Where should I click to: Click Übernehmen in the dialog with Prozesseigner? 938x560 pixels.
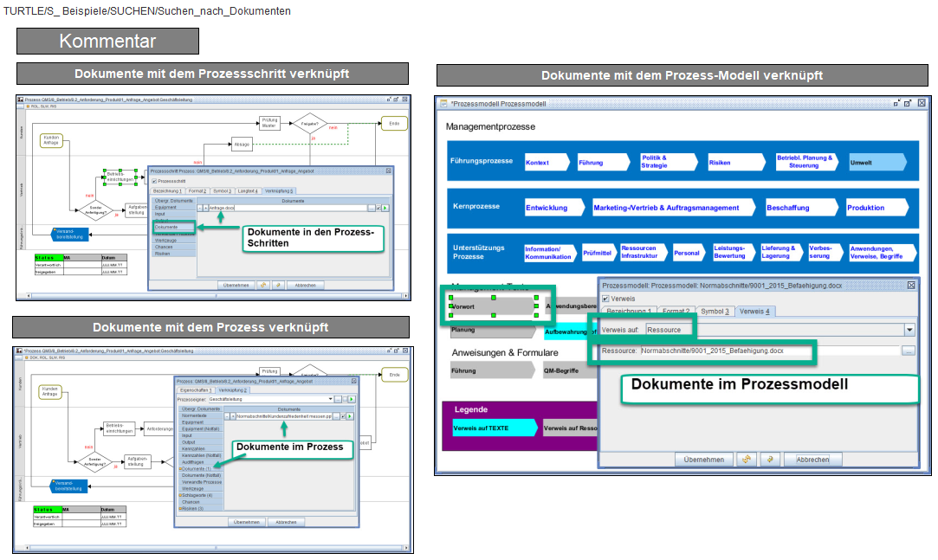pos(247,522)
